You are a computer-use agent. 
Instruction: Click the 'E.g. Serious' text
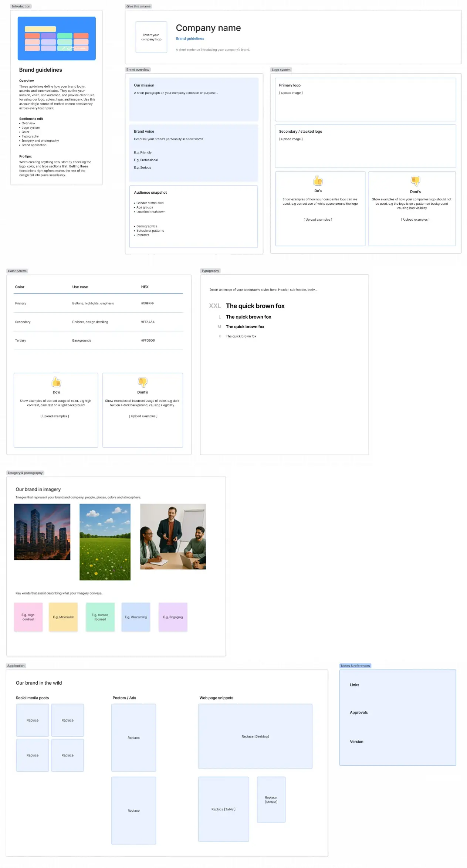(142, 167)
